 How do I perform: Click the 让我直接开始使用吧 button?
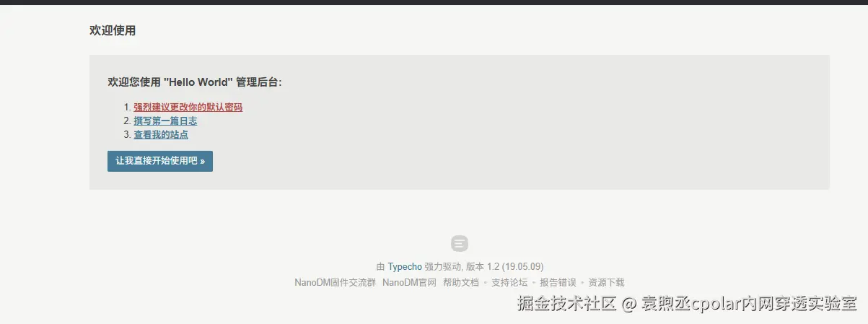tap(160, 161)
